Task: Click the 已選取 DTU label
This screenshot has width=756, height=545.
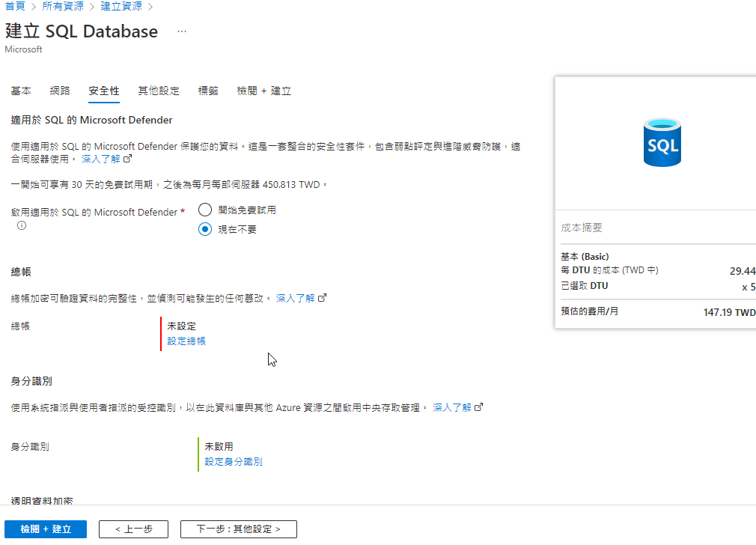Action: click(585, 286)
